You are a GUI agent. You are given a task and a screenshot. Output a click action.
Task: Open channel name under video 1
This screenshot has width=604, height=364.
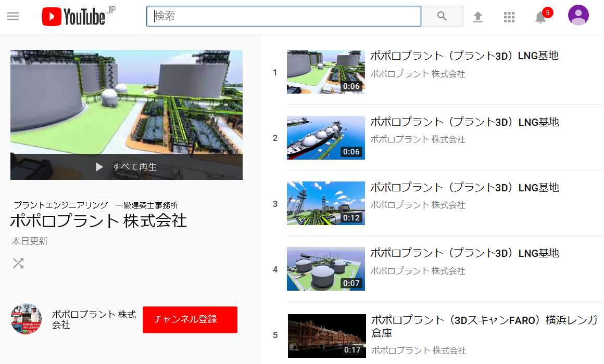coord(418,74)
